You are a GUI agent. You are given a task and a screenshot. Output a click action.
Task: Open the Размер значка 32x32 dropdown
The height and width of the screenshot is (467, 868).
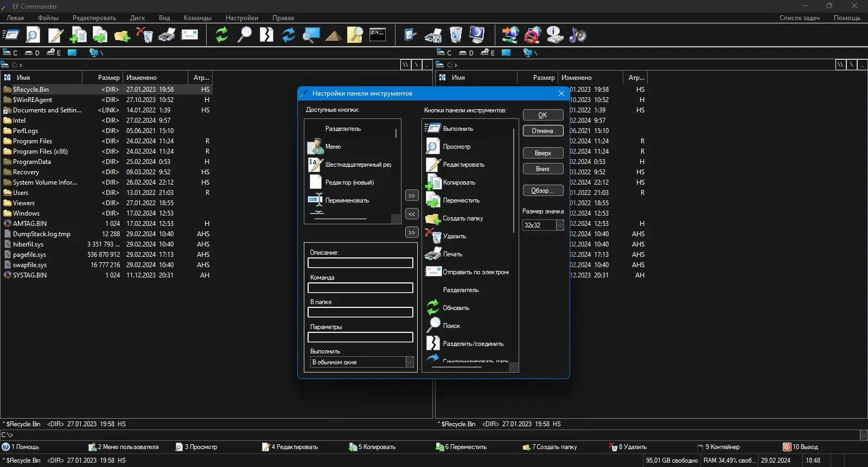[x=560, y=225]
